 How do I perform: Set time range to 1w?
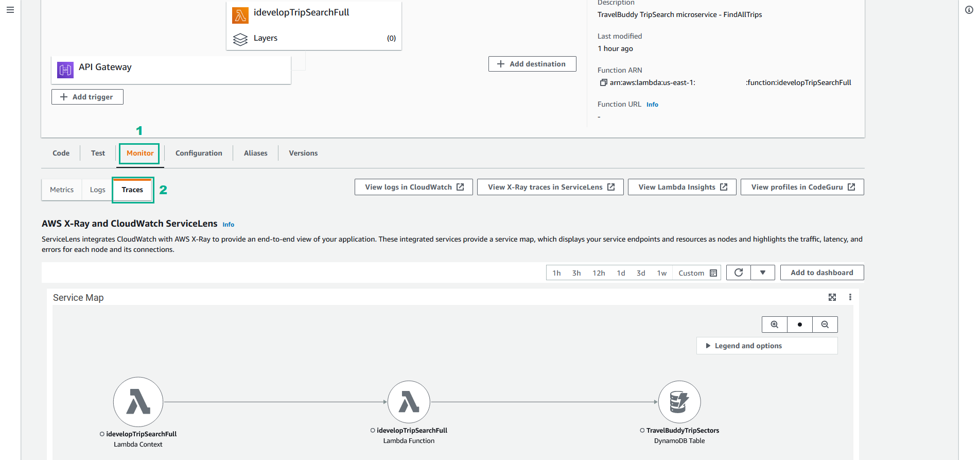tap(661, 273)
